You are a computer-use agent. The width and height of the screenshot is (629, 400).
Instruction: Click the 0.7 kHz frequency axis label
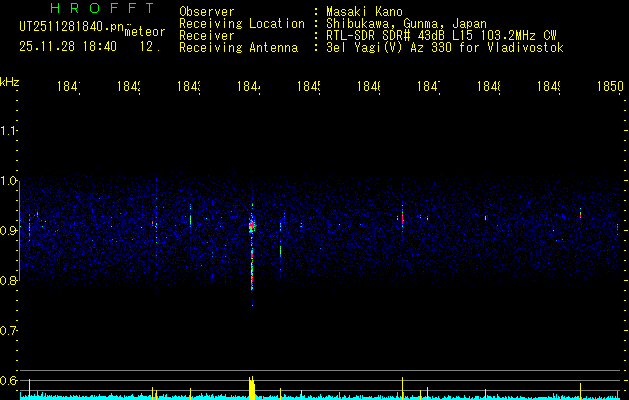[8, 331]
